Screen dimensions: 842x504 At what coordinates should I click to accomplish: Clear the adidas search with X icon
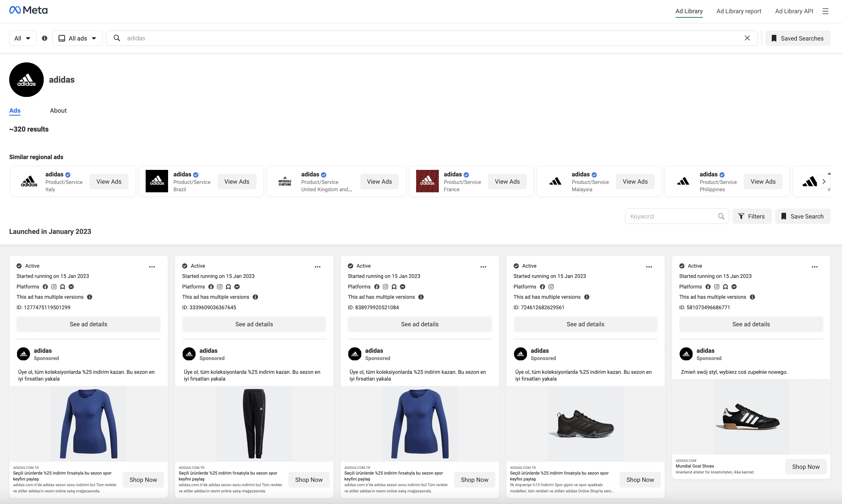[747, 38]
